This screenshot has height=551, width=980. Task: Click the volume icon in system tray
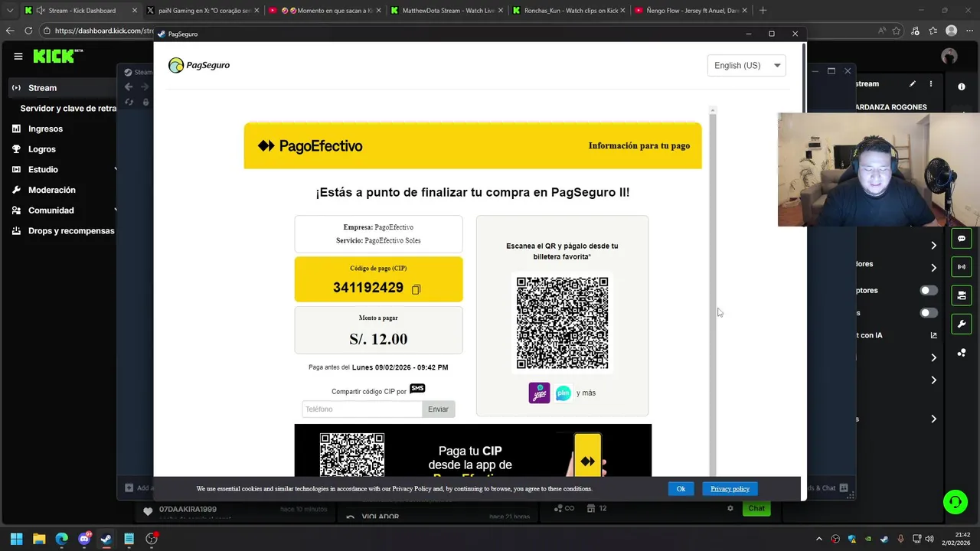pos(929,539)
